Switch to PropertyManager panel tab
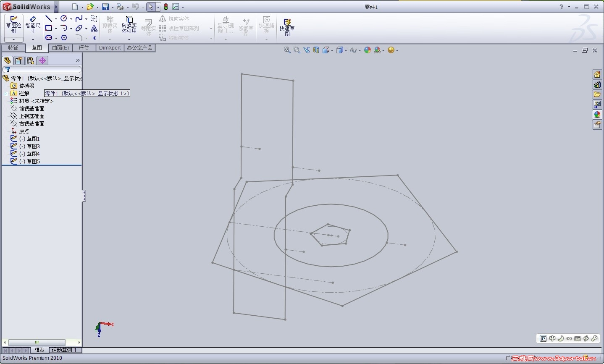604x364 pixels. tap(18, 60)
